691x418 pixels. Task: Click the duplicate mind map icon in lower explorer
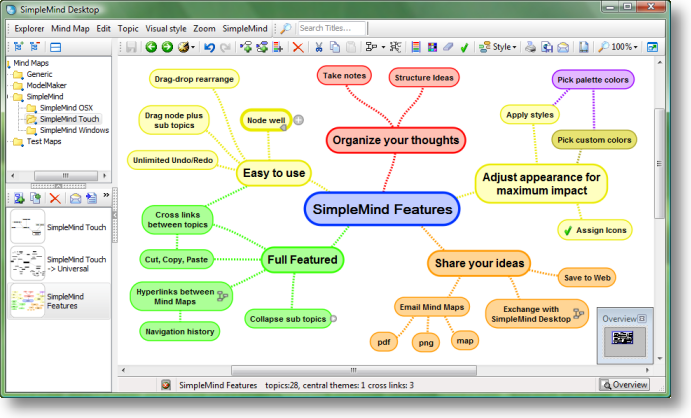pos(35,198)
